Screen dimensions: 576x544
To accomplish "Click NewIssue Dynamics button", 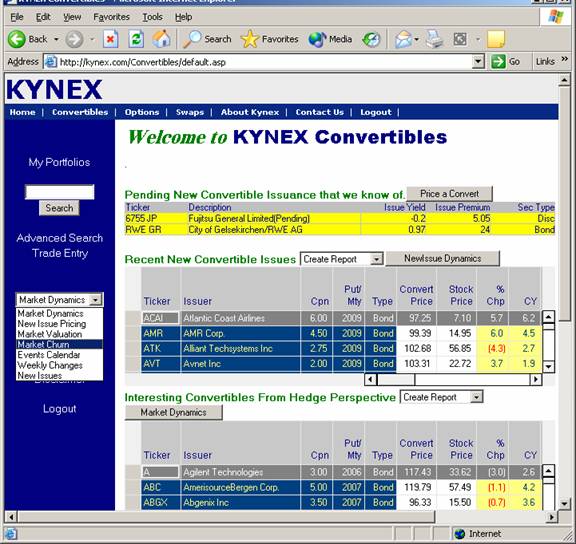I will 443,259.
